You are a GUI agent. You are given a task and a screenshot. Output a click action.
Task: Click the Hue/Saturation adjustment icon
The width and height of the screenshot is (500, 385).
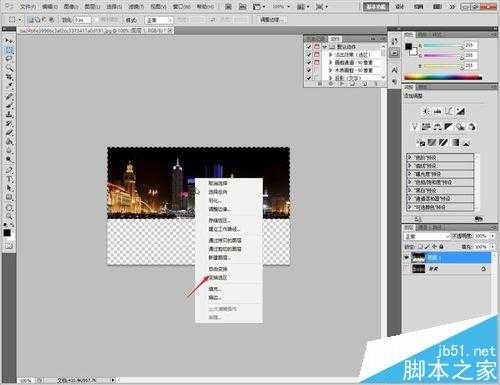click(426, 127)
